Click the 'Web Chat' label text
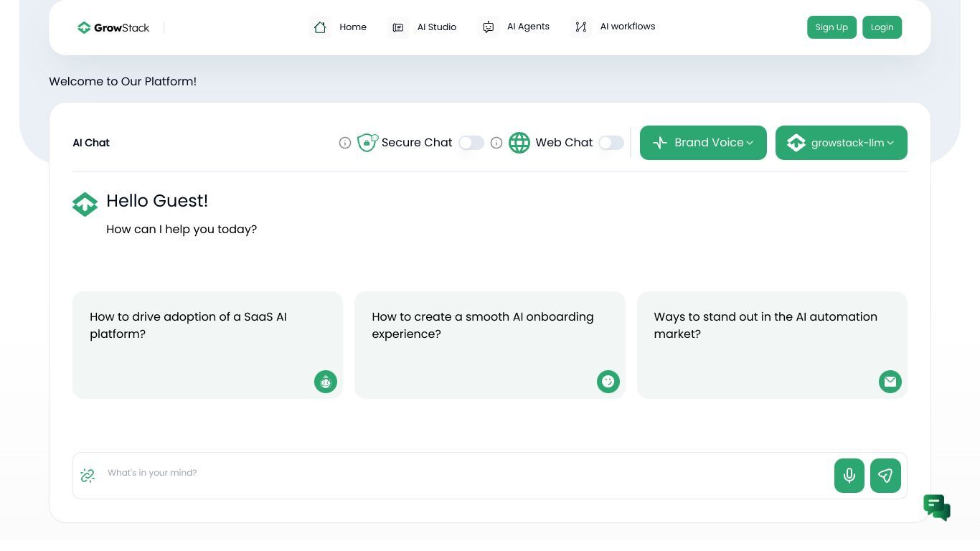Image resolution: width=980 pixels, height=551 pixels. pyautogui.click(x=564, y=143)
